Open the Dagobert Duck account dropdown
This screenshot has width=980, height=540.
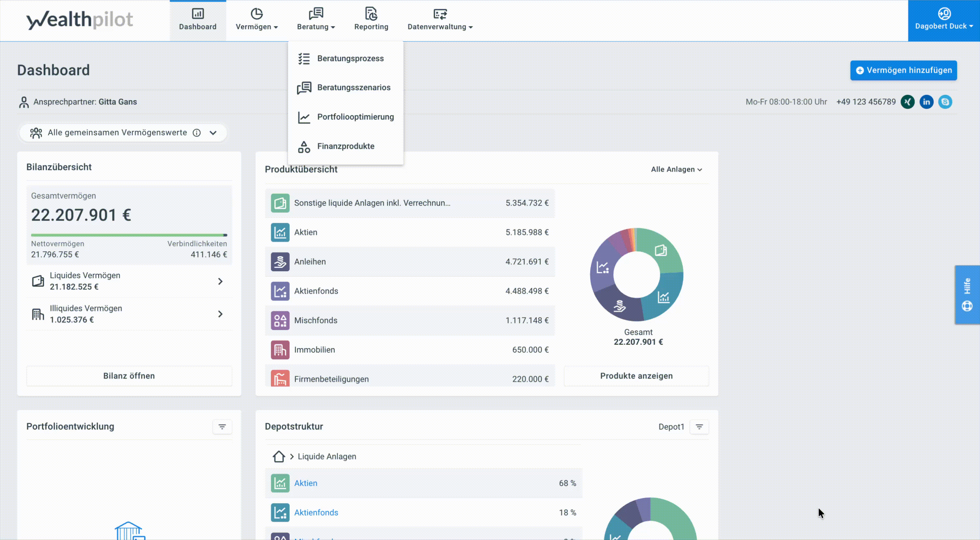pyautogui.click(x=944, y=21)
